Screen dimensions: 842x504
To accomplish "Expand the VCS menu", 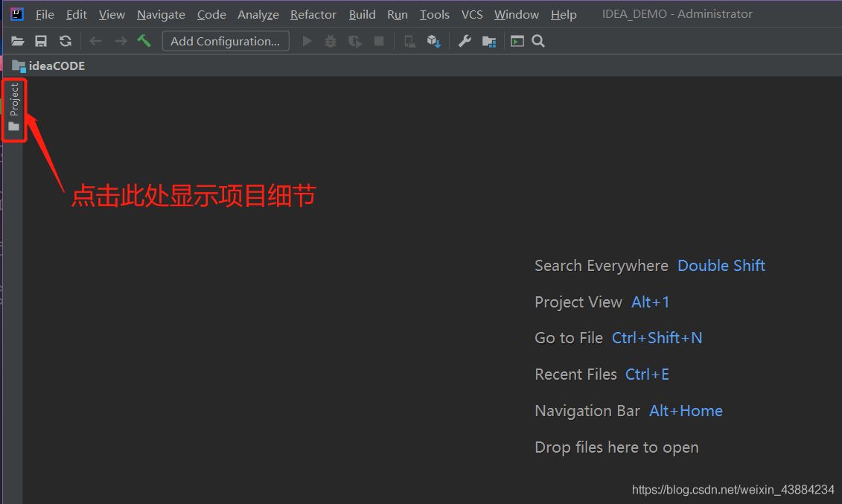I will pos(472,14).
